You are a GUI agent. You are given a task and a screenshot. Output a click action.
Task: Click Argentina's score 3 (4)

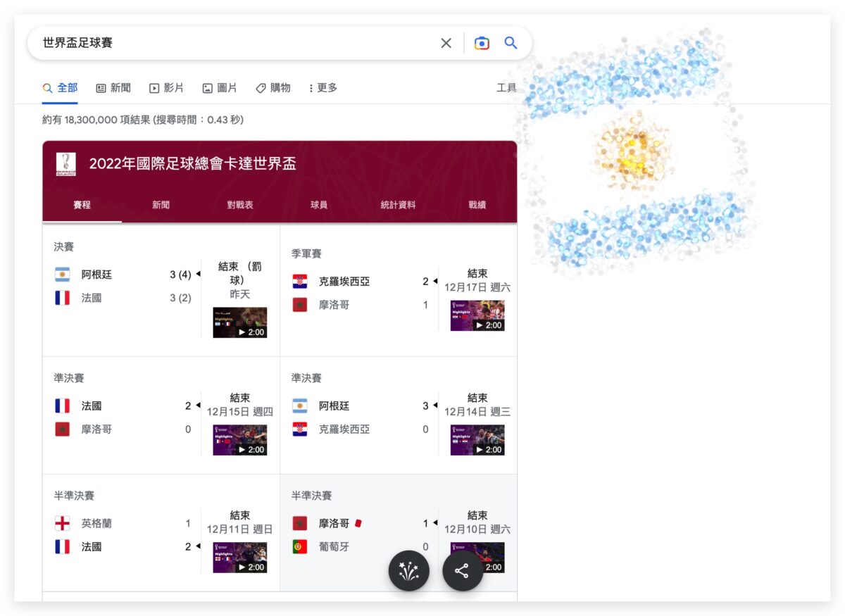tap(180, 275)
